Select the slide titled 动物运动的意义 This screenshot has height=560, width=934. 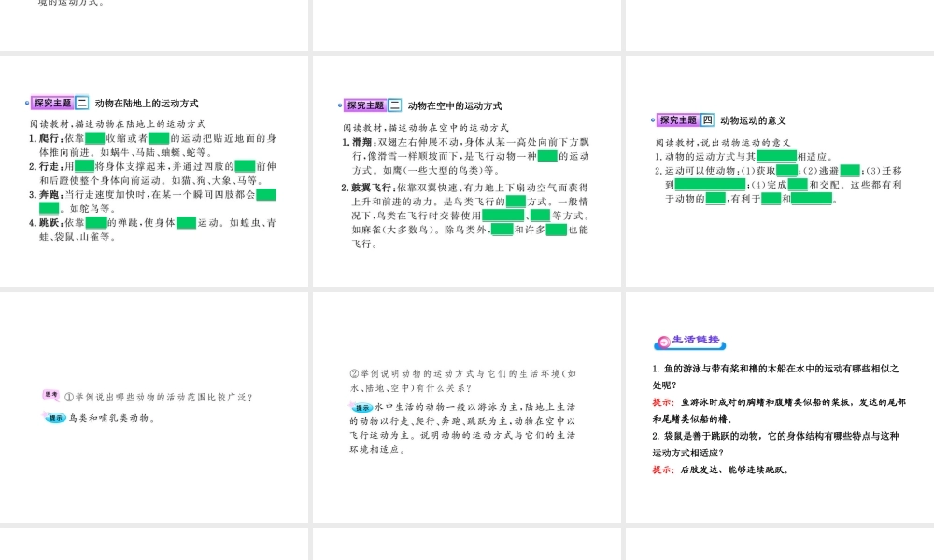[x=780, y=171]
